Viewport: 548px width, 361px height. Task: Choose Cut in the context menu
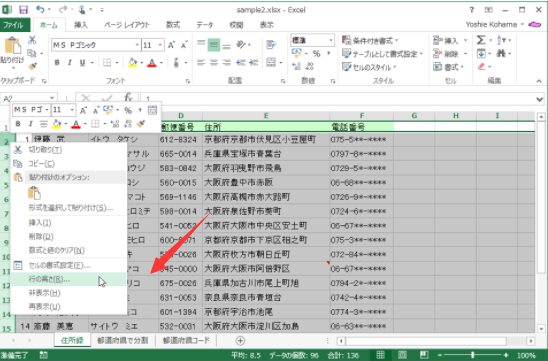(x=69, y=150)
